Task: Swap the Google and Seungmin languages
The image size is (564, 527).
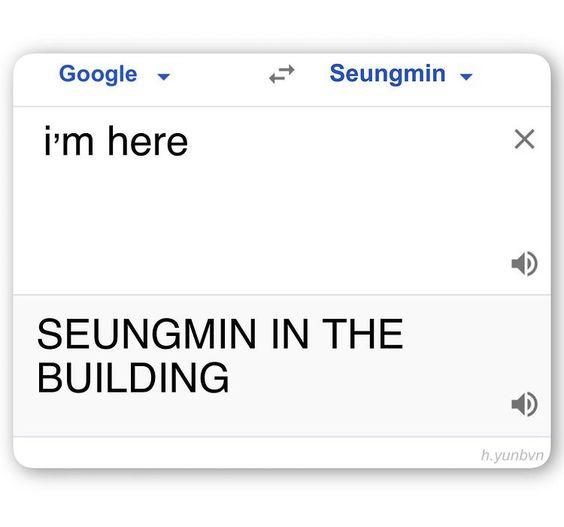Action: pos(282,74)
